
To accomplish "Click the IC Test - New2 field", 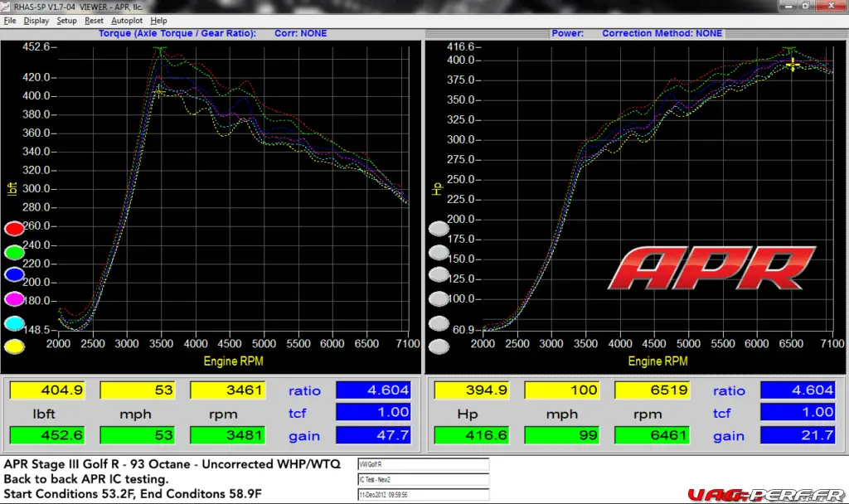I will [424, 480].
